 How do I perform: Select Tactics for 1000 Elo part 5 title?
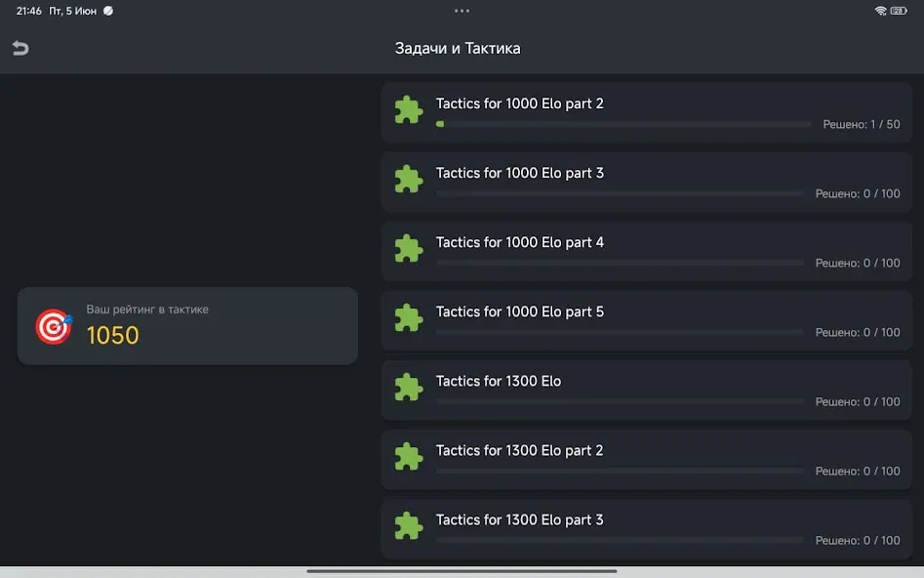pos(520,311)
